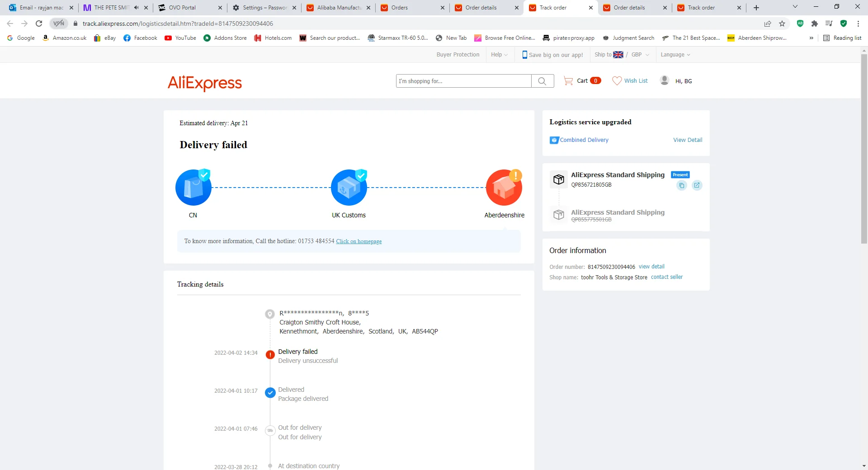The image size is (868, 470).
Task: Click the 'contact seller' link
Action: [667, 277]
